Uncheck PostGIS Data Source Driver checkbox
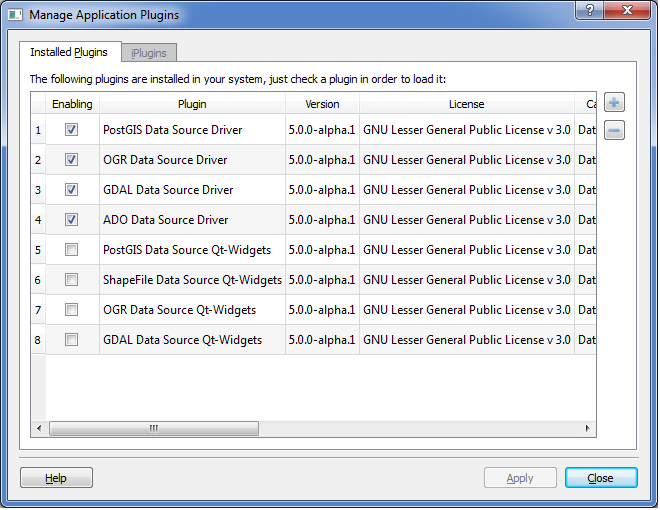 [x=72, y=130]
